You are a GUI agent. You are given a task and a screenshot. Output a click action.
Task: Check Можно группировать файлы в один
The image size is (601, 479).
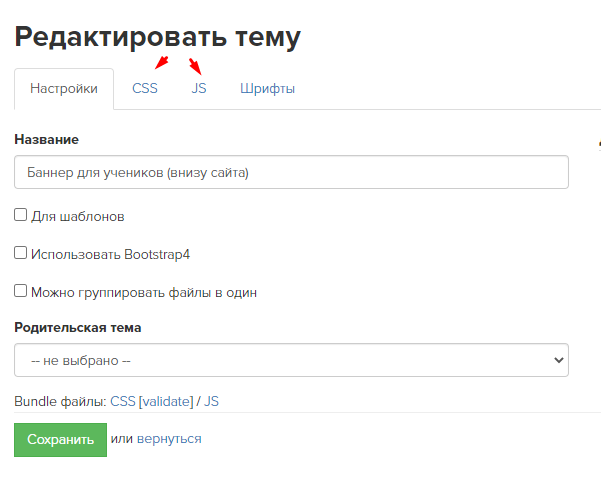coord(21,291)
